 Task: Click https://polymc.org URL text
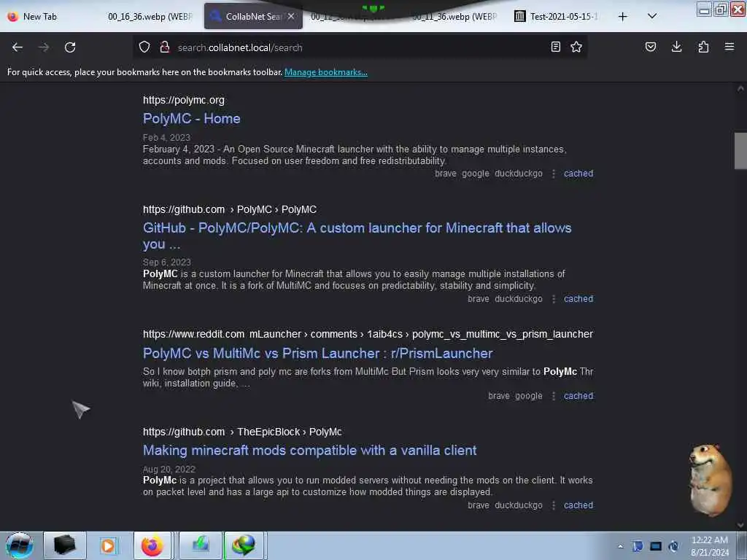[x=183, y=100]
